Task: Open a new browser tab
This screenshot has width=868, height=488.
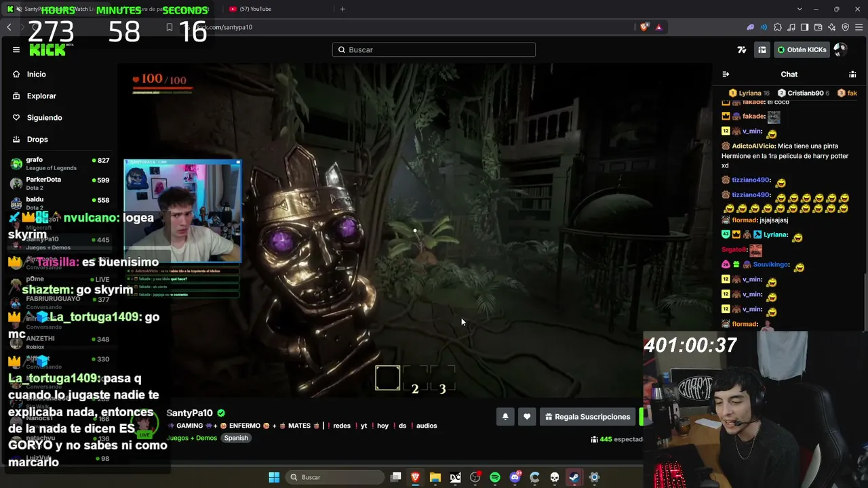Action: tap(342, 9)
